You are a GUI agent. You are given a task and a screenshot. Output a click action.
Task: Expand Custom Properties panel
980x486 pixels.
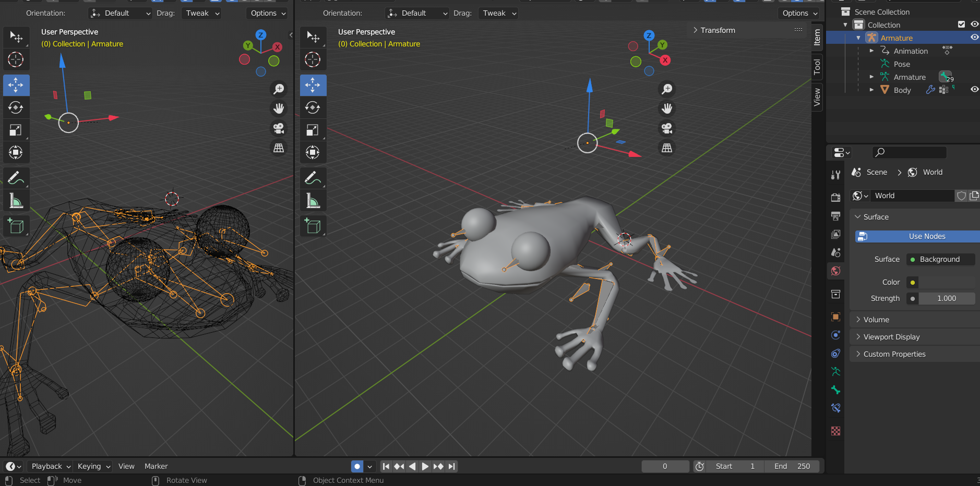894,354
